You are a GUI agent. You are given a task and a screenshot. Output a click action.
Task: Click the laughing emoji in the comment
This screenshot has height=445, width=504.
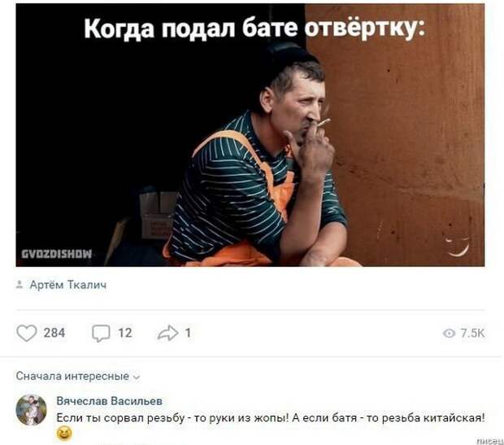pos(64,433)
